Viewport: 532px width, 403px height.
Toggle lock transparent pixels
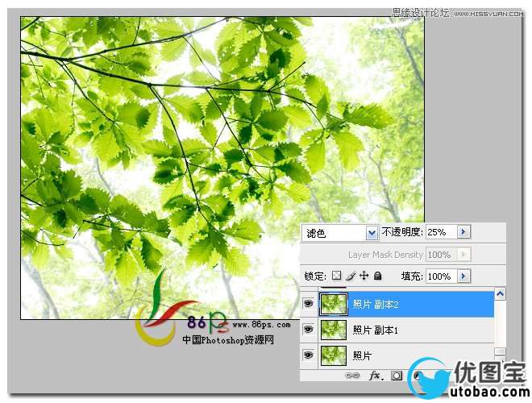pyautogui.click(x=336, y=275)
